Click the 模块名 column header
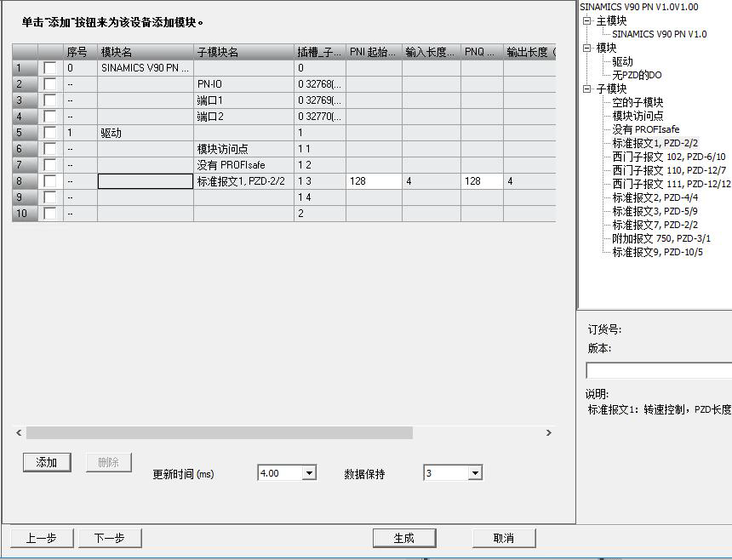The width and height of the screenshot is (732, 560). pos(146,52)
